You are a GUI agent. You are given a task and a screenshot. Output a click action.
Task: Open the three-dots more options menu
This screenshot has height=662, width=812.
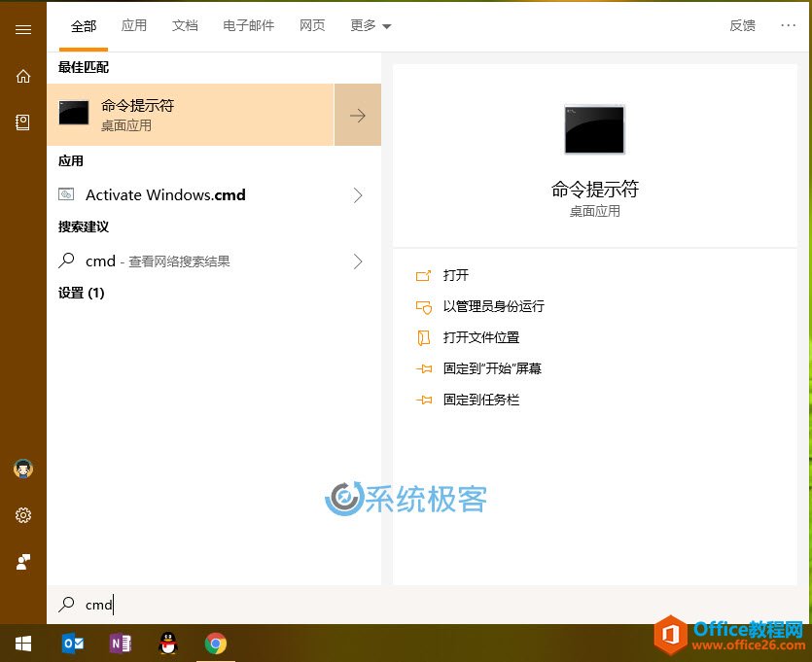coord(788,25)
